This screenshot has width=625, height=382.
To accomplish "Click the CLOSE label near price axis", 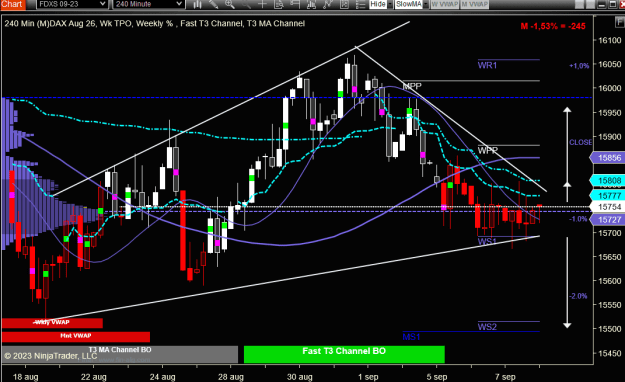I will pos(581,142).
